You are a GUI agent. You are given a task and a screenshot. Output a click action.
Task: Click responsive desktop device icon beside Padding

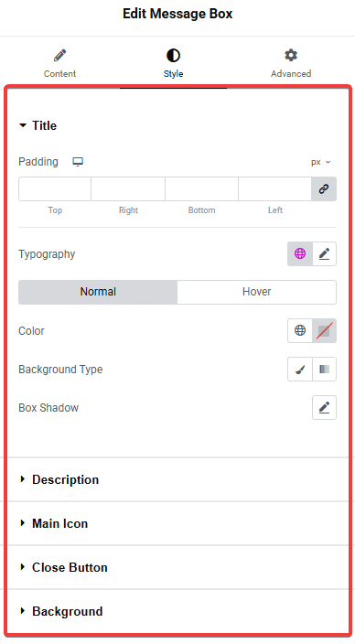click(78, 162)
